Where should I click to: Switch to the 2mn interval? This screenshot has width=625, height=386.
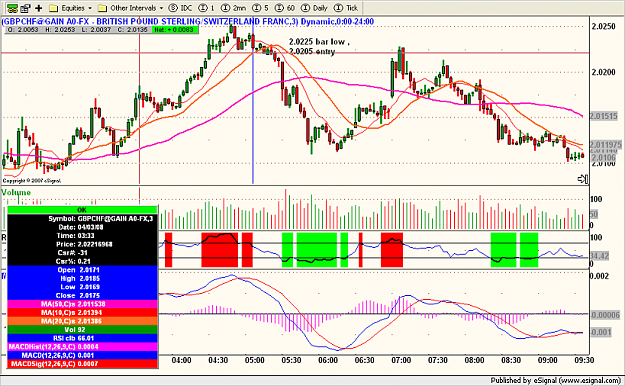point(234,8)
